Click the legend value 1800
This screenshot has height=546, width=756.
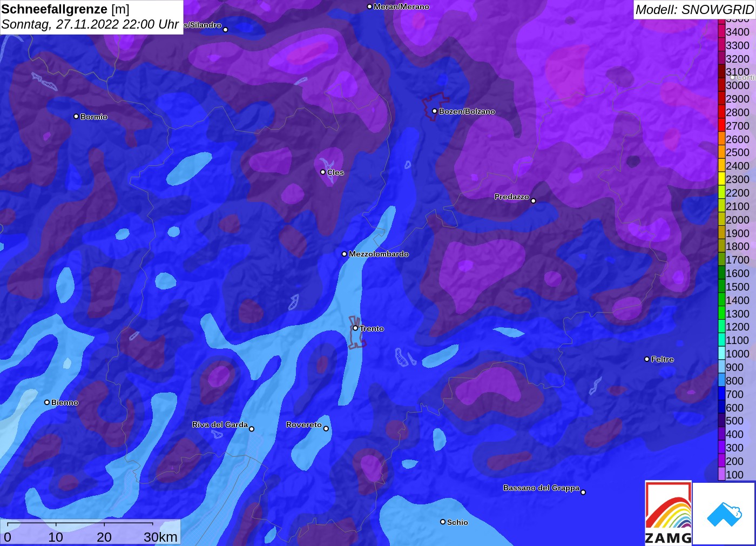click(738, 246)
